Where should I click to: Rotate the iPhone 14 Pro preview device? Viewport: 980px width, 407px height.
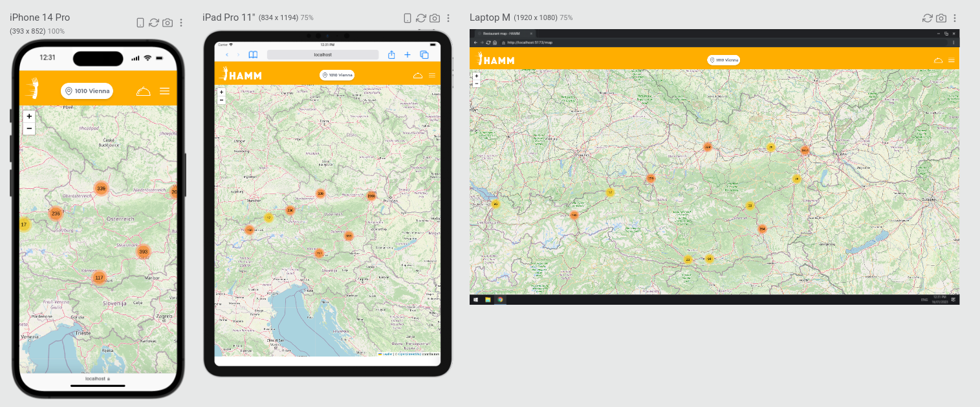click(x=140, y=23)
